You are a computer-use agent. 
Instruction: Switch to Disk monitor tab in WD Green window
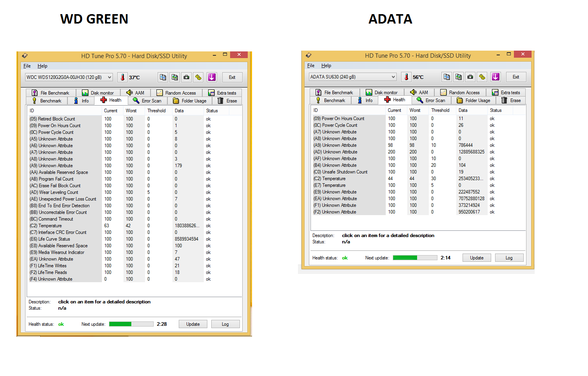pyautogui.click(x=98, y=93)
